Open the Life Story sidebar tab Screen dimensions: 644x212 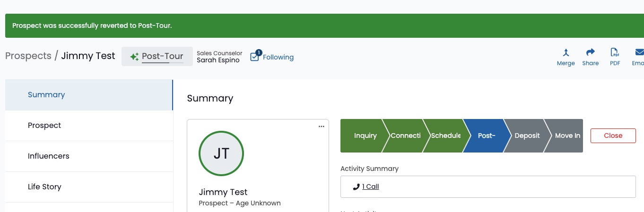coord(89,187)
